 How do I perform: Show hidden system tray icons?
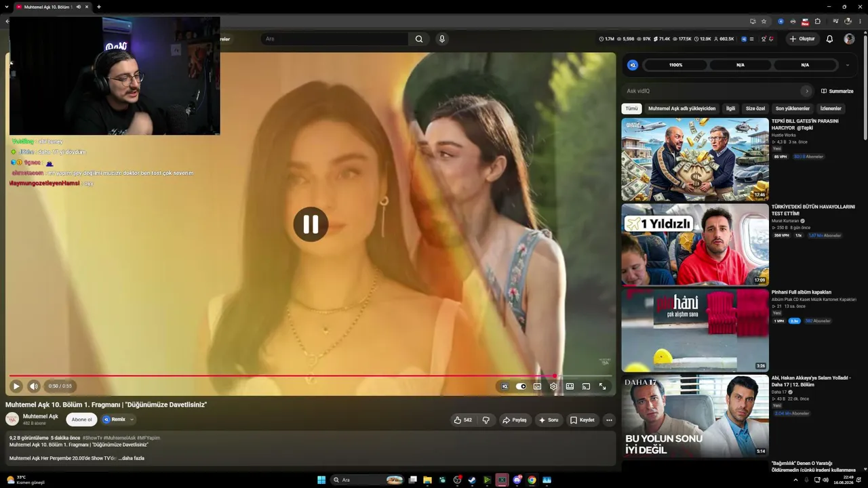795,480
